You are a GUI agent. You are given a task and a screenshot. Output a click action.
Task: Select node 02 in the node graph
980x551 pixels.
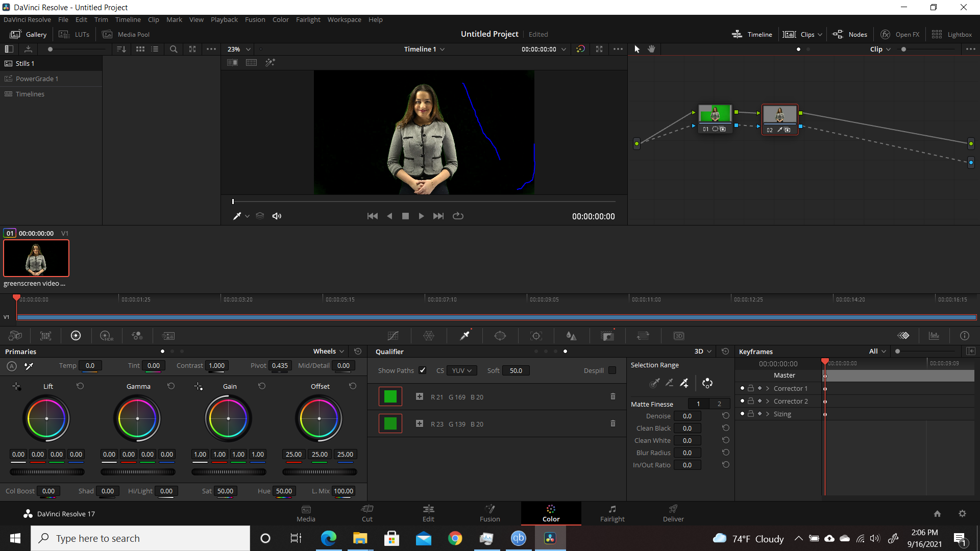[779, 119]
